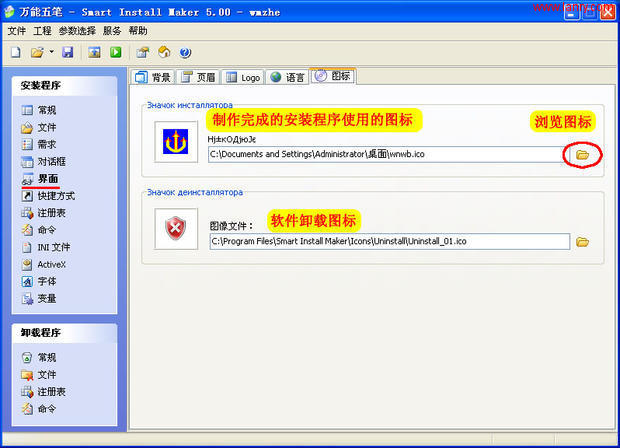620x448 pixels.
Task: Click the installer icon preview thumbnail
Action: (x=176, y=142)
